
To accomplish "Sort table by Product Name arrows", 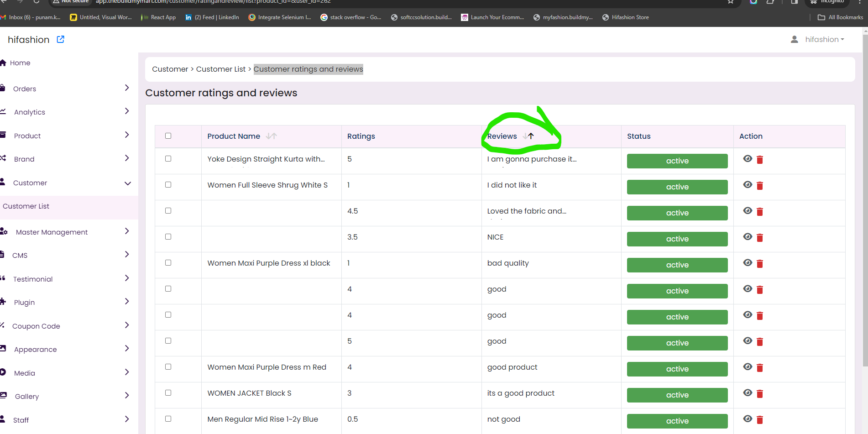I will [272, 136].
